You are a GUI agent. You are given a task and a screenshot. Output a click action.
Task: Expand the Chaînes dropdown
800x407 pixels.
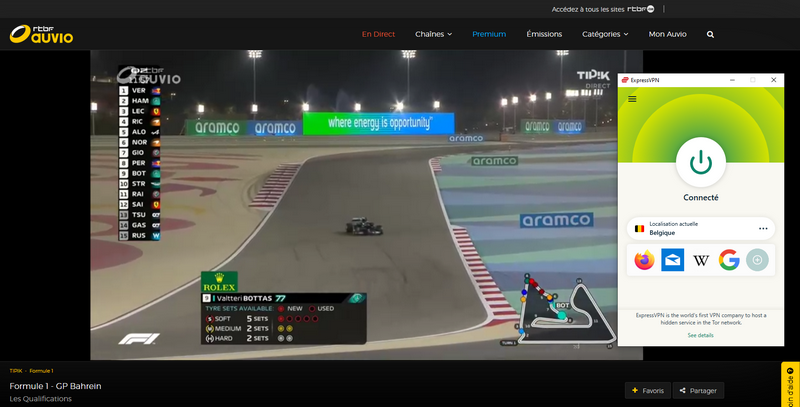(x=433, y=34)
